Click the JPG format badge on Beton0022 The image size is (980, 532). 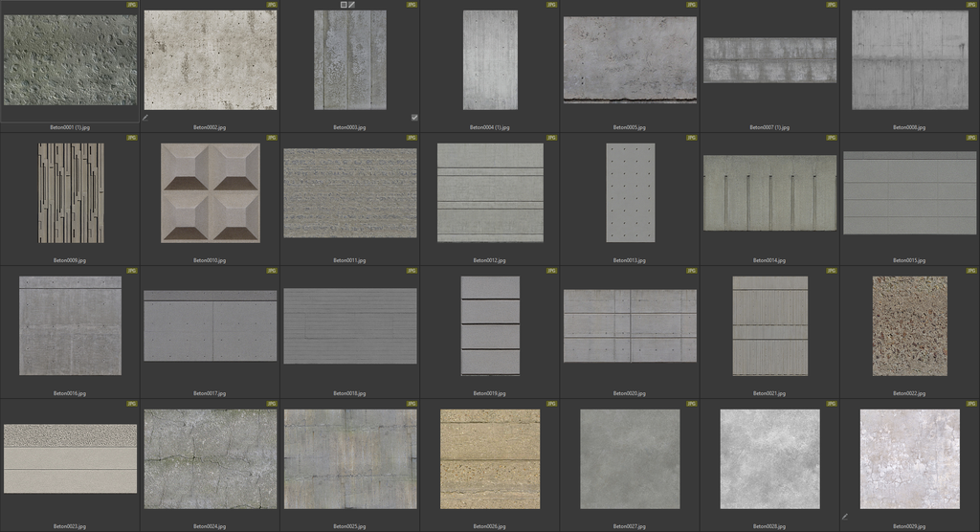pos(971,271)
